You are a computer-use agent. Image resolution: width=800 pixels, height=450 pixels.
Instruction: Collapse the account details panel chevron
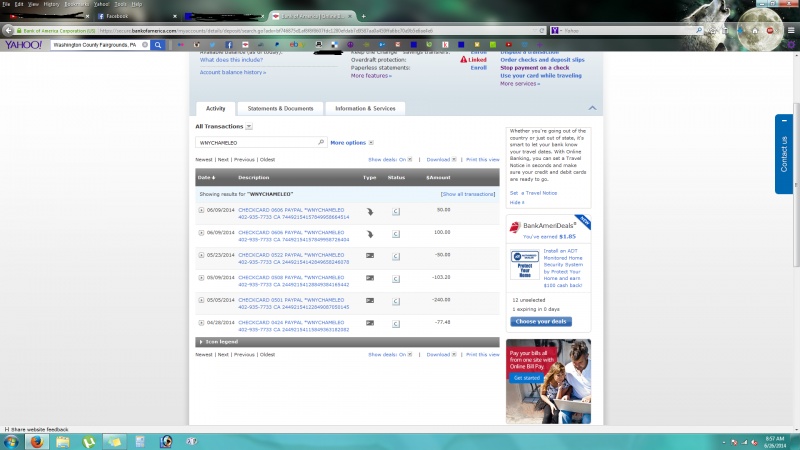tap(592, 108)
